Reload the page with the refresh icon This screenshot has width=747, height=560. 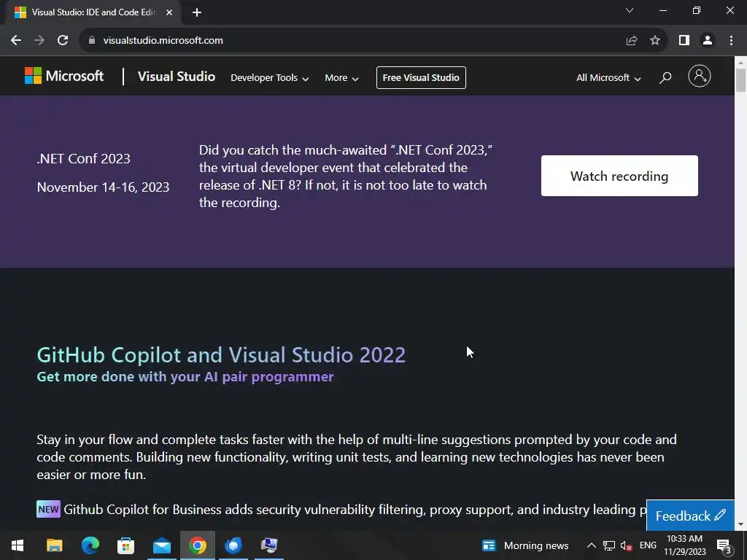[63, 41]
